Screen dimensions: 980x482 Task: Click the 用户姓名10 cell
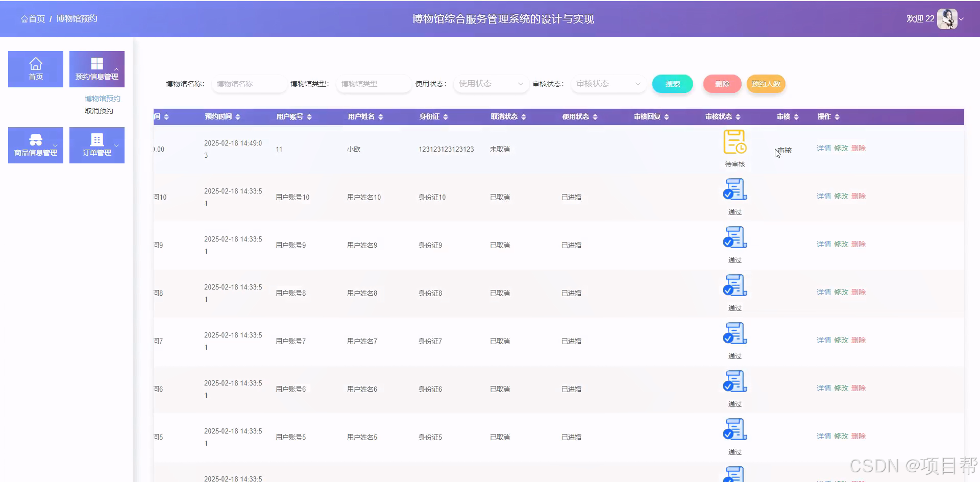tap(364, 197)
